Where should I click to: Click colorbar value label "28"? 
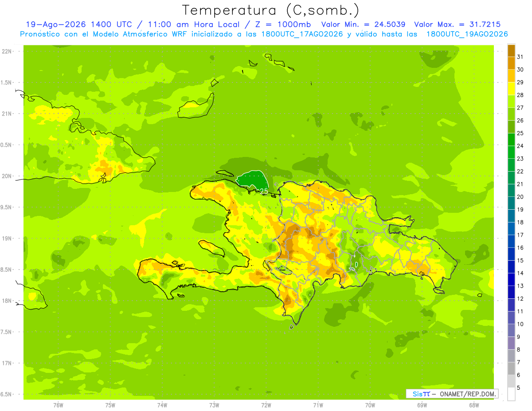520,95
